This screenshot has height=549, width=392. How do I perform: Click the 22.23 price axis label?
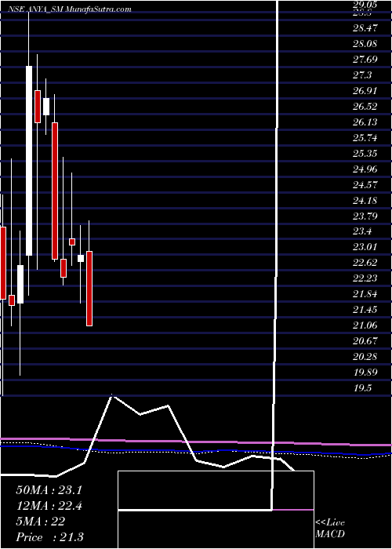coord(365,278)
